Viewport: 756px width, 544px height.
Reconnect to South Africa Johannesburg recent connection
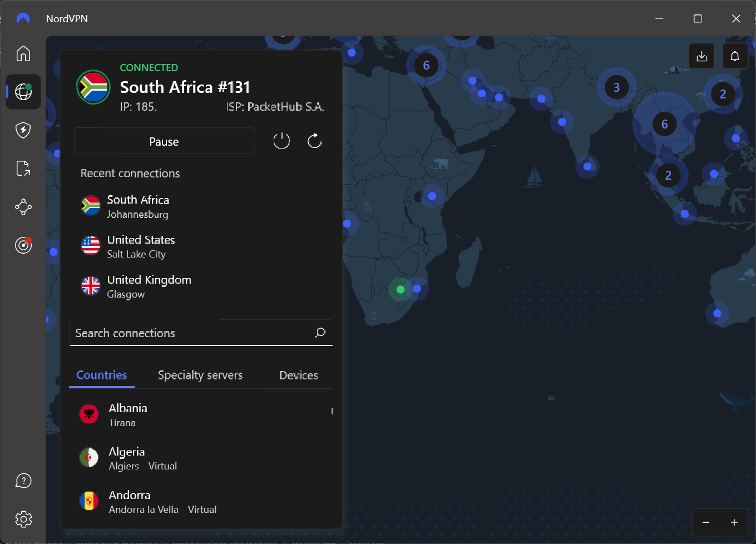(x=201, y=206)
